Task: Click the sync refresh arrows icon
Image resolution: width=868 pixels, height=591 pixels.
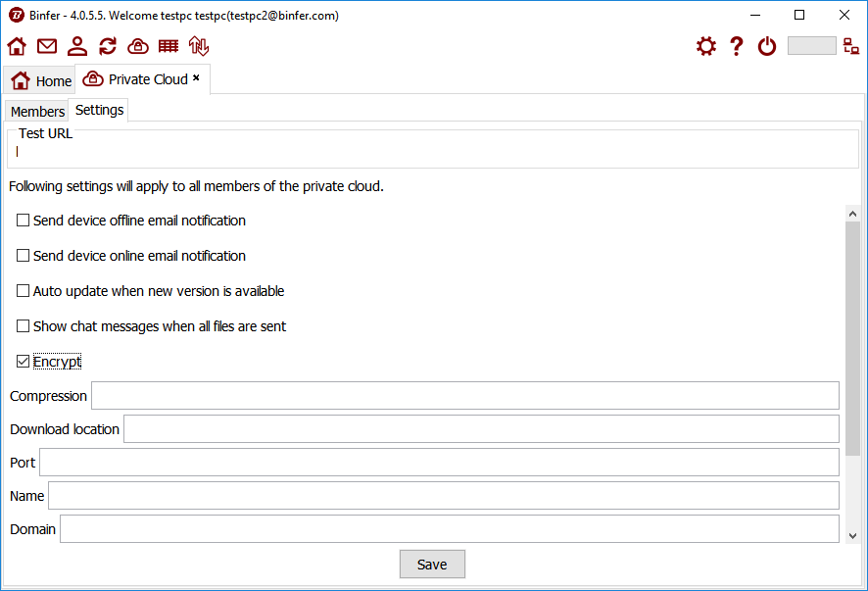Action: click(x=108, y=46)
